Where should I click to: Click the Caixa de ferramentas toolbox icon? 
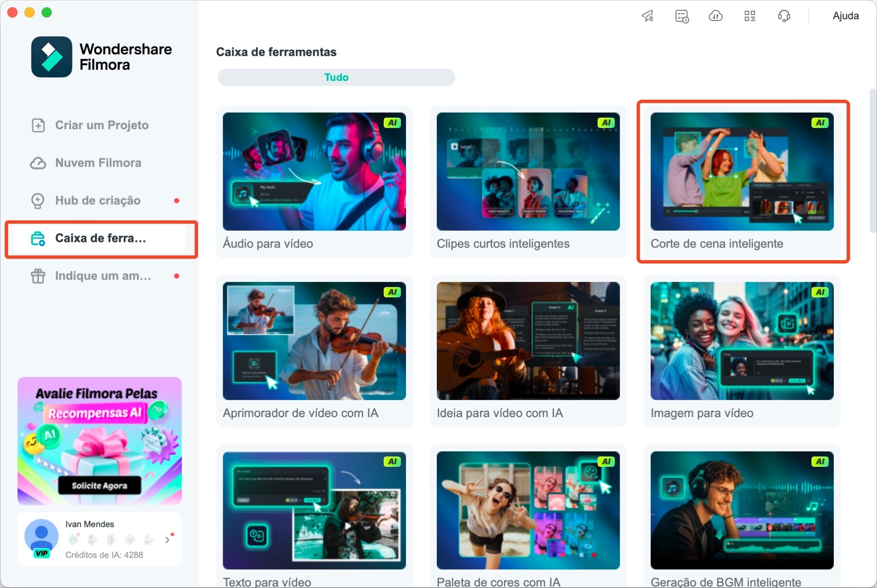pyautogui.click(x=38, y=239)
